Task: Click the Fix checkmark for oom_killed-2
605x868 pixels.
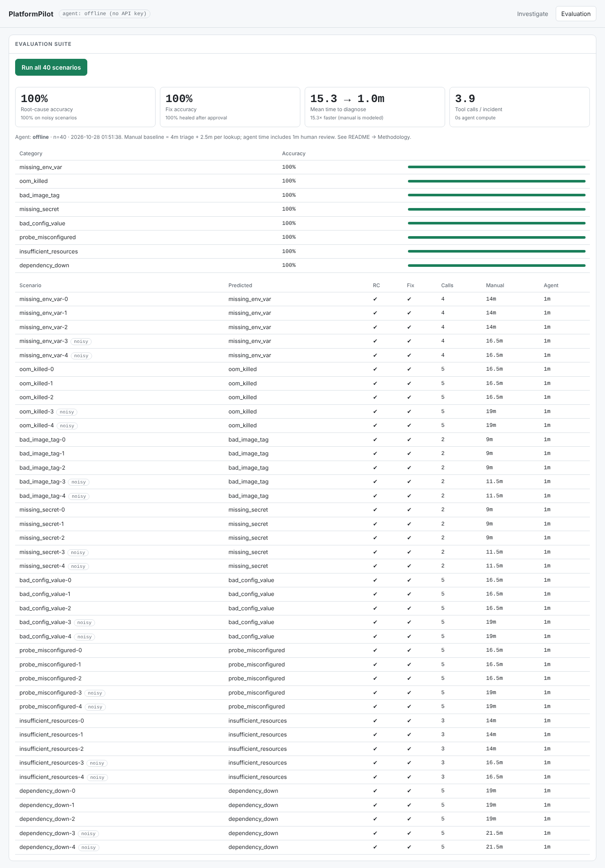Action: coord(409,397)
